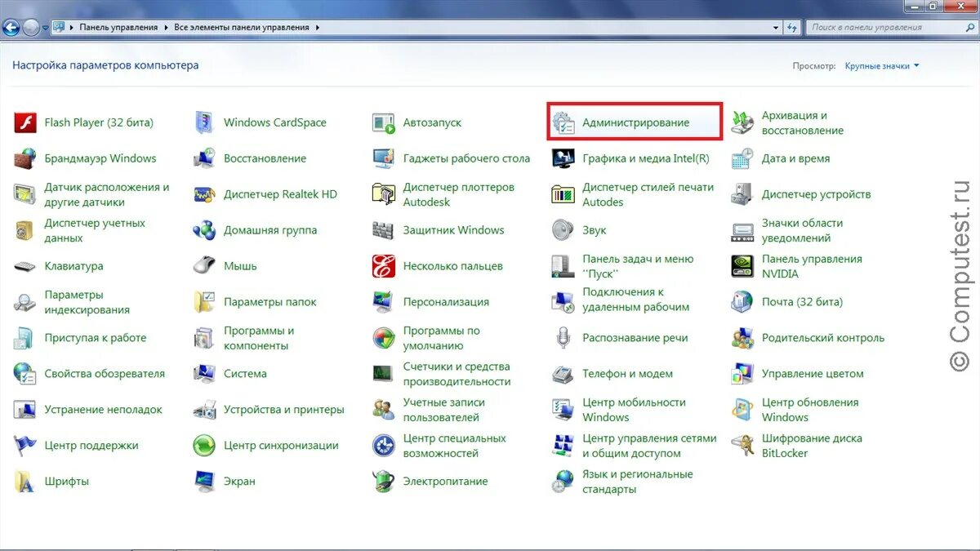Open Счетчики и средства производительности link
Viewport: 980px width, 551px height.
point(457,374)
